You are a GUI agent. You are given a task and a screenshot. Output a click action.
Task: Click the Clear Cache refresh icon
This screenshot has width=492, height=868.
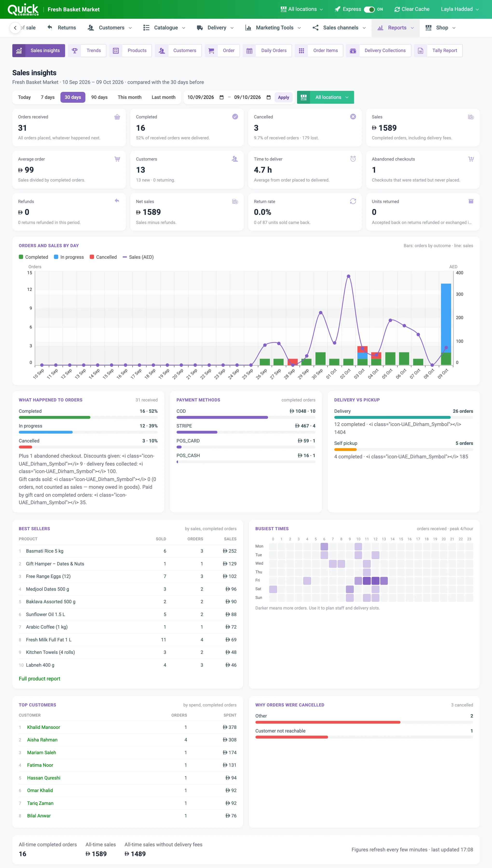pyautogui.click(x=397, y=9)
